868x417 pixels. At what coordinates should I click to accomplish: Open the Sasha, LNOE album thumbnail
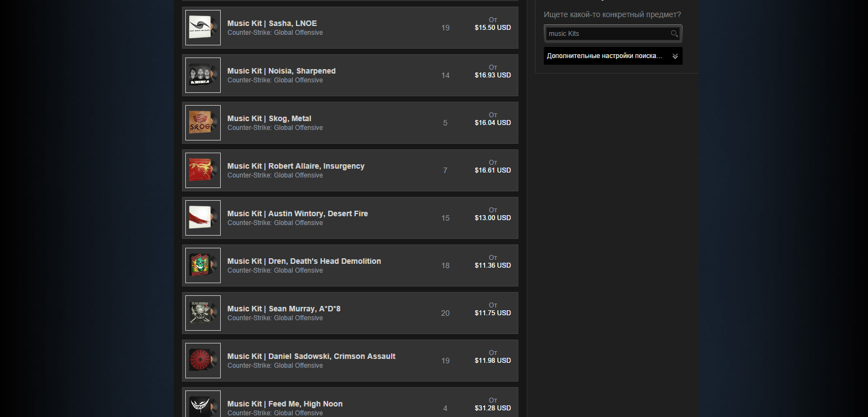pyautogui.click(x=203, y=28)
